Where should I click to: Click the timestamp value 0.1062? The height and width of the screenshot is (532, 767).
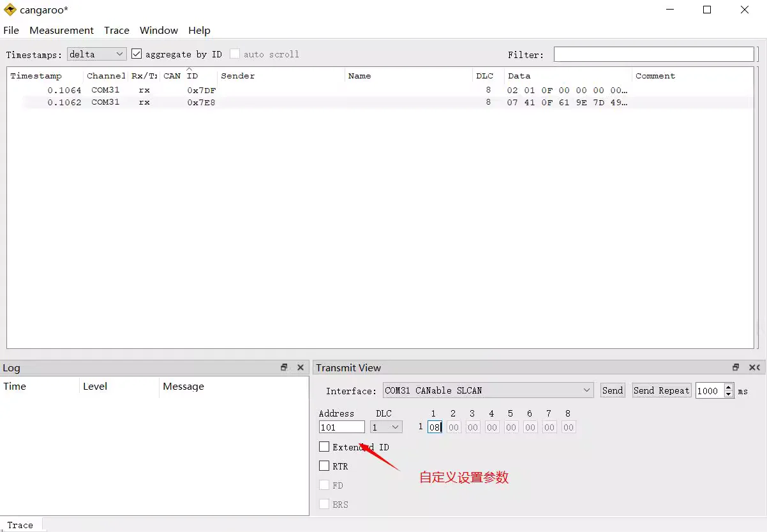tap(64, 102)
